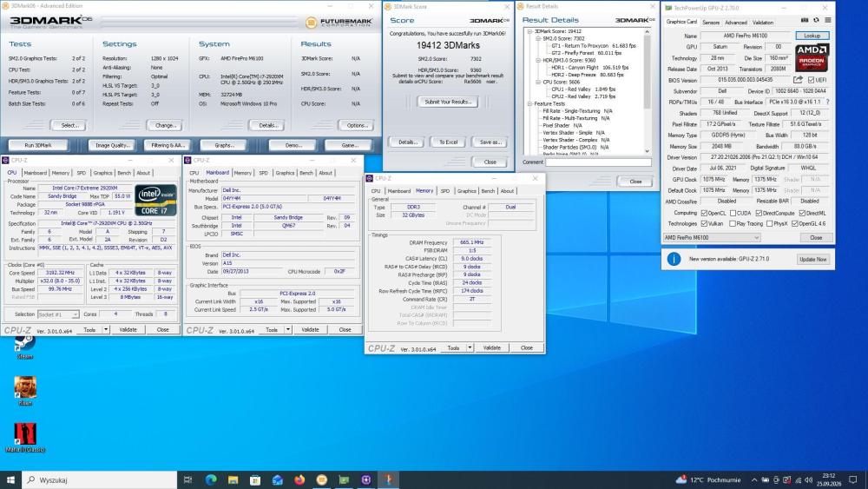
Task: Click Result Details scrollbar down arrow
Action: click(x=647, y=150)
